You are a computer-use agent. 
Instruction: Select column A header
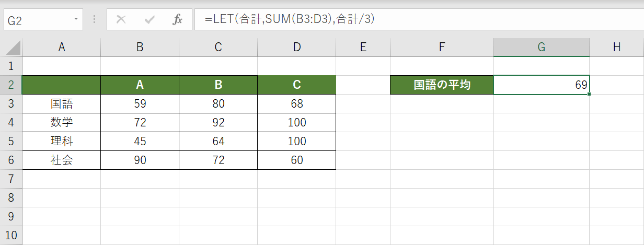62,47
